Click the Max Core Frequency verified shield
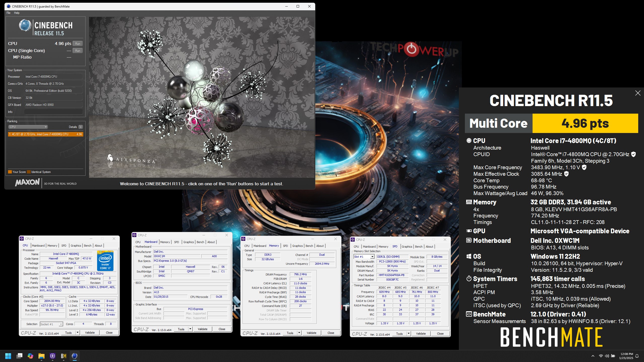Image resolution: width=644 pixels, height=362 pixels. 584,167
